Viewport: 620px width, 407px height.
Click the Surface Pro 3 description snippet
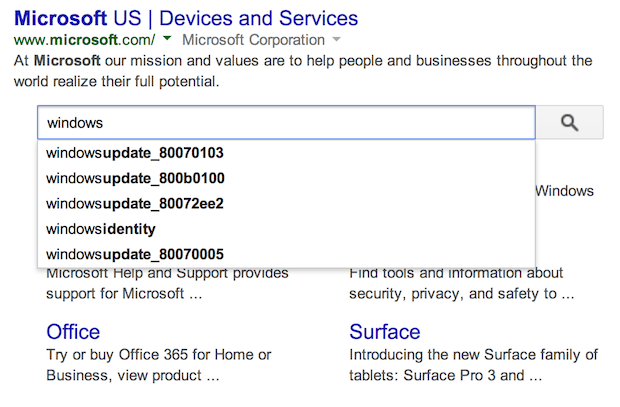[x=473, y=365]
